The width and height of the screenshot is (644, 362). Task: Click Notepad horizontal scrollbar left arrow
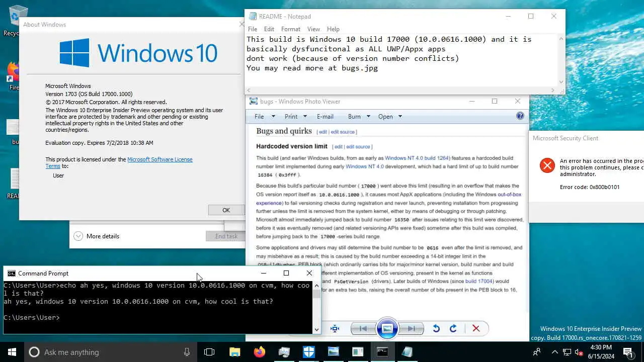249,90
